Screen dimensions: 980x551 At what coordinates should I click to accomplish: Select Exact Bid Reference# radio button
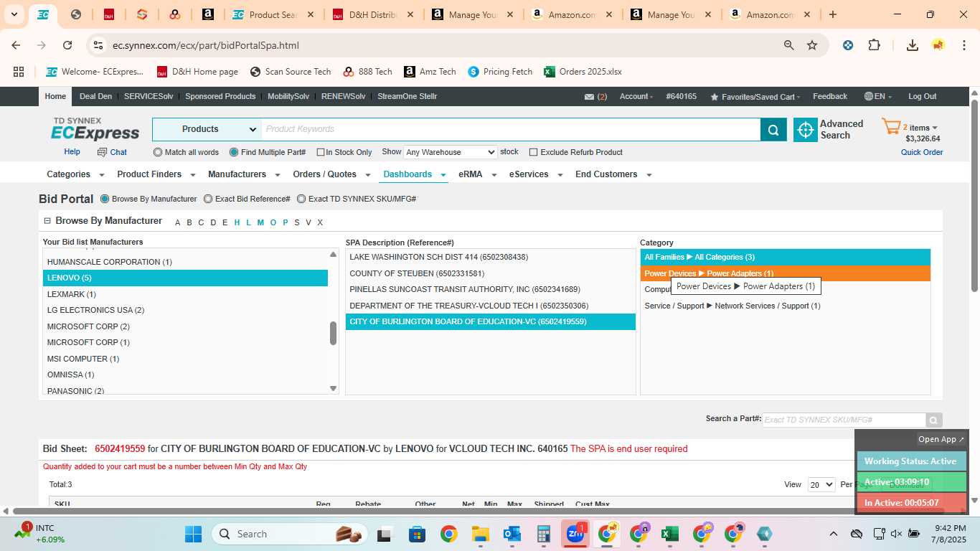(208, 199)
